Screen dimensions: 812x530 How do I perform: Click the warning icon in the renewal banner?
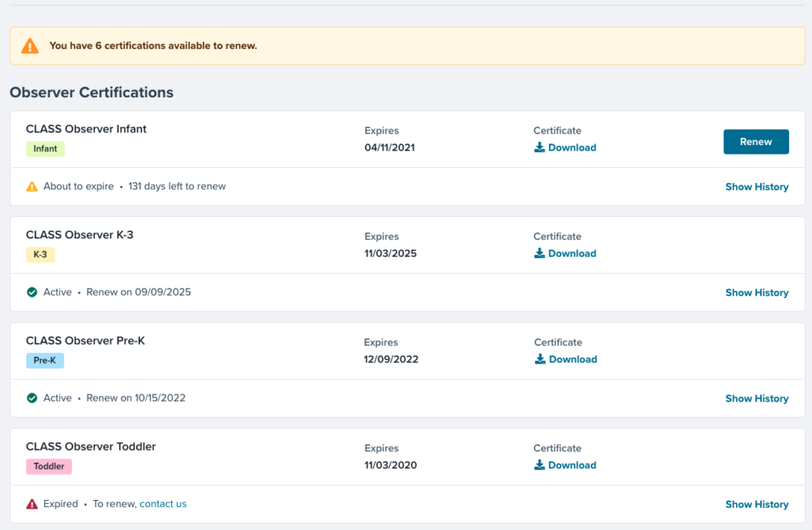point(29,46)
